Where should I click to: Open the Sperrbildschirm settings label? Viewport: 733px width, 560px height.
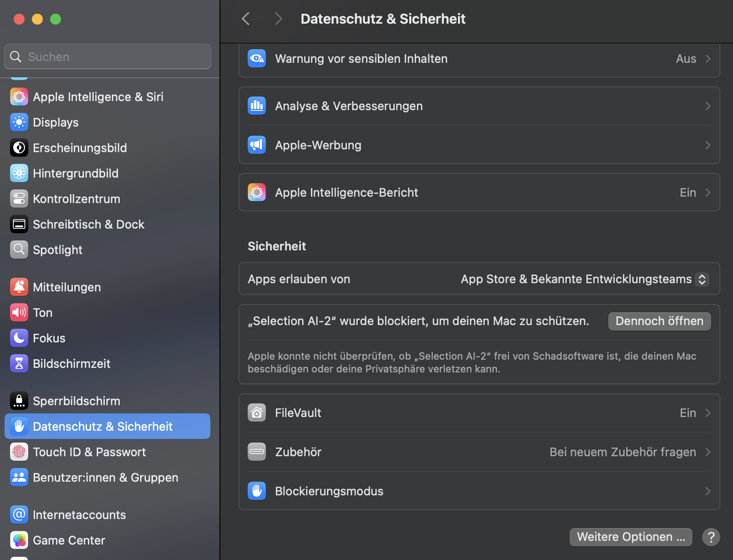tap(76, 401)
